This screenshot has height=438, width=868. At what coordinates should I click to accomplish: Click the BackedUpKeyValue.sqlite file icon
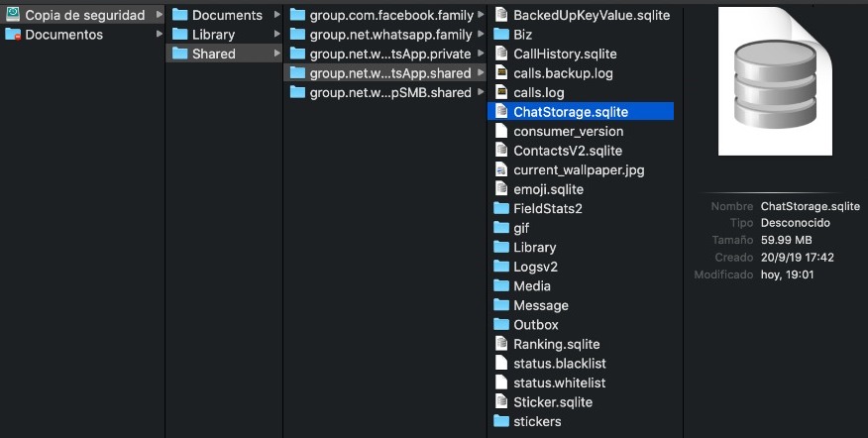[501, 15]
